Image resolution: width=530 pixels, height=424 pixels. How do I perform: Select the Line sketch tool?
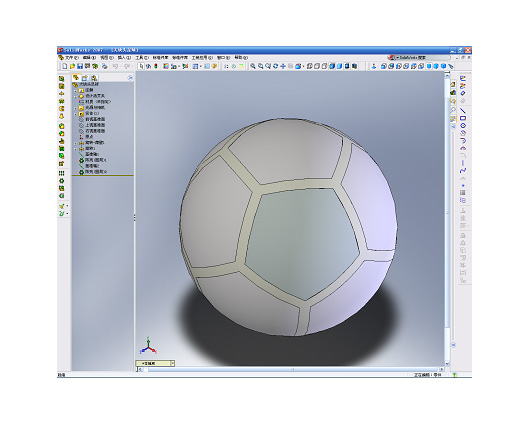[463, 111]
